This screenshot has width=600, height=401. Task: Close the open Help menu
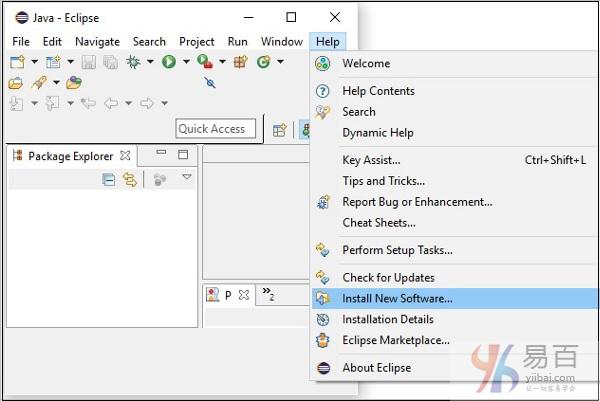(x=328, y=42)
